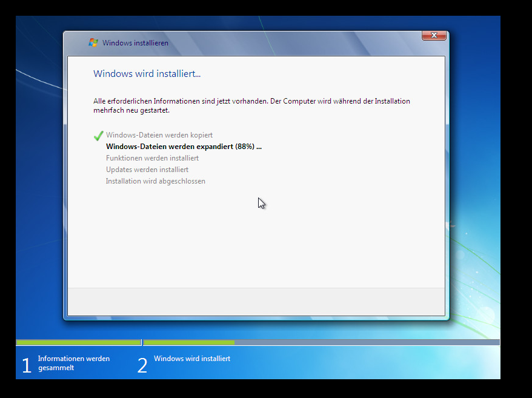Click the large step number 2
The width and height of the screenshot is (532, 398).
[x=142, y=365]
